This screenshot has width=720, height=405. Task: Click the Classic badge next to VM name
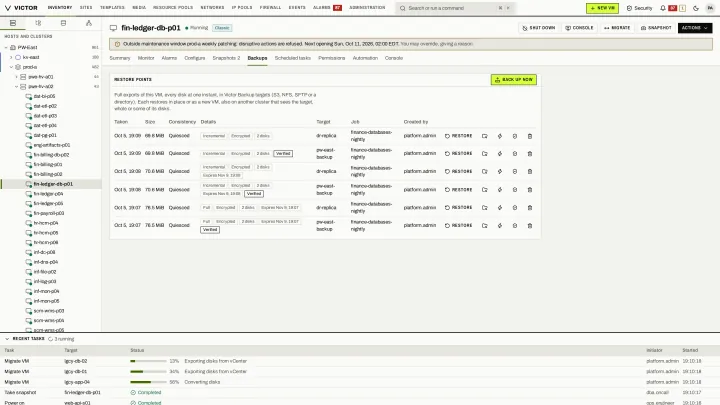coord(222,28)
